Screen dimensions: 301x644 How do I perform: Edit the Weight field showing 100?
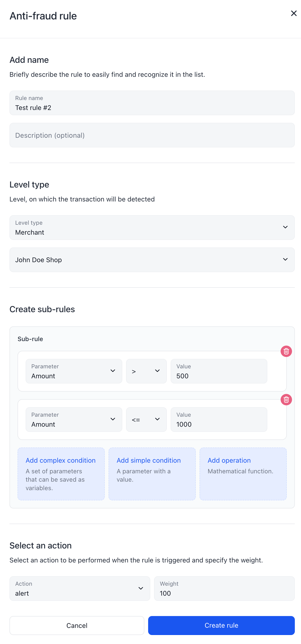[224, 588]
